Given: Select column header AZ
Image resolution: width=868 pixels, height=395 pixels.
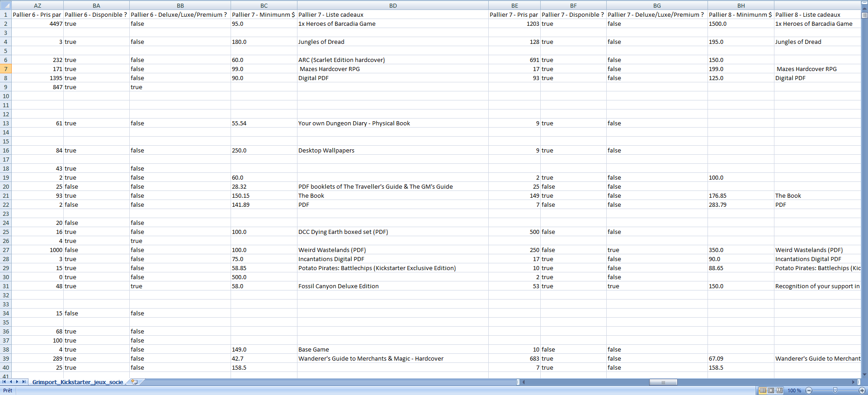Looking at the screenshot, I should tap(38, 5).
